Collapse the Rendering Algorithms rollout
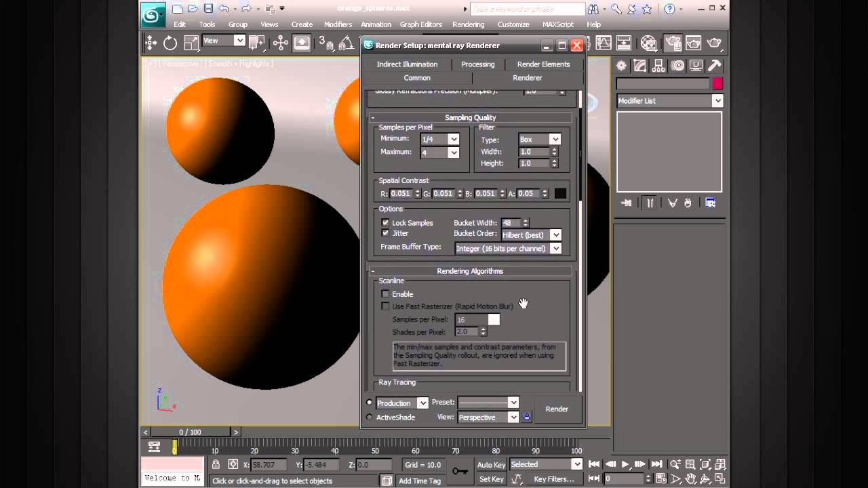 [x=470, y=271]
